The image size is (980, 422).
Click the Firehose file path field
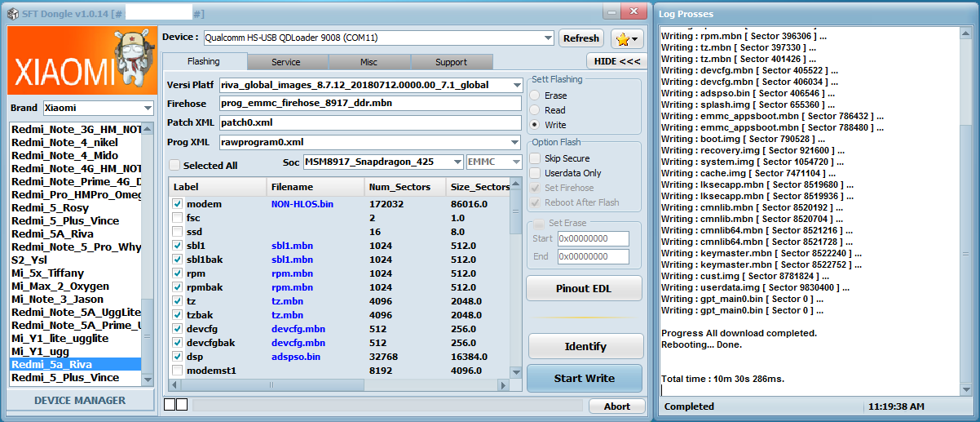pyautogui.click(x=370, y=103)
